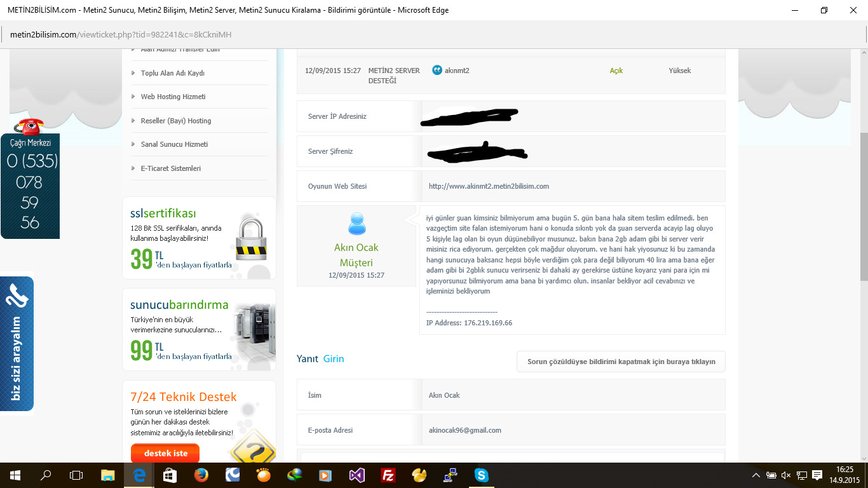Click the Server Şifreniz label
Screen dimensions: 868x488
(x=330, y=151)
